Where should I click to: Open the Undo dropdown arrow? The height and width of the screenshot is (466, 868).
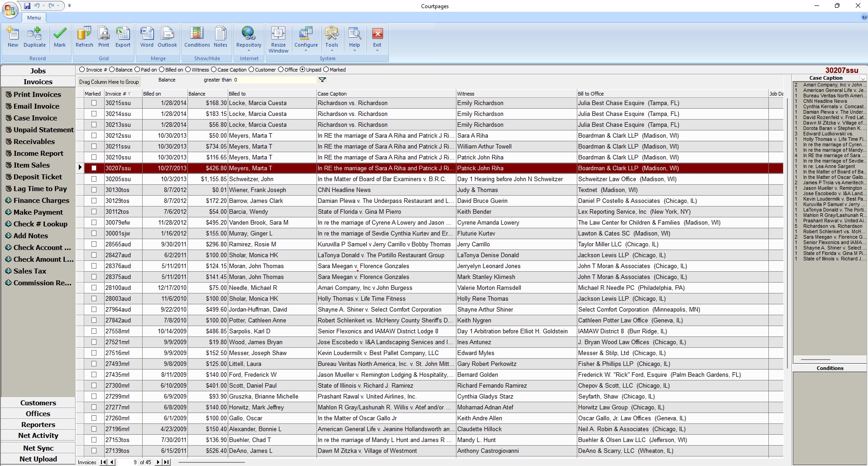(44, 6)
